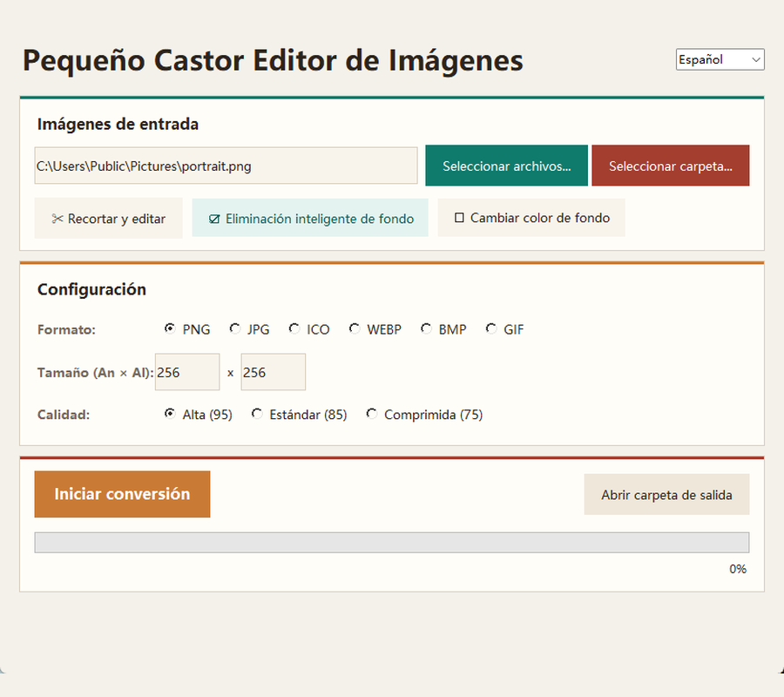Select PNG format radio button
This screenshot has height=697, width=784.
[170, 328]
